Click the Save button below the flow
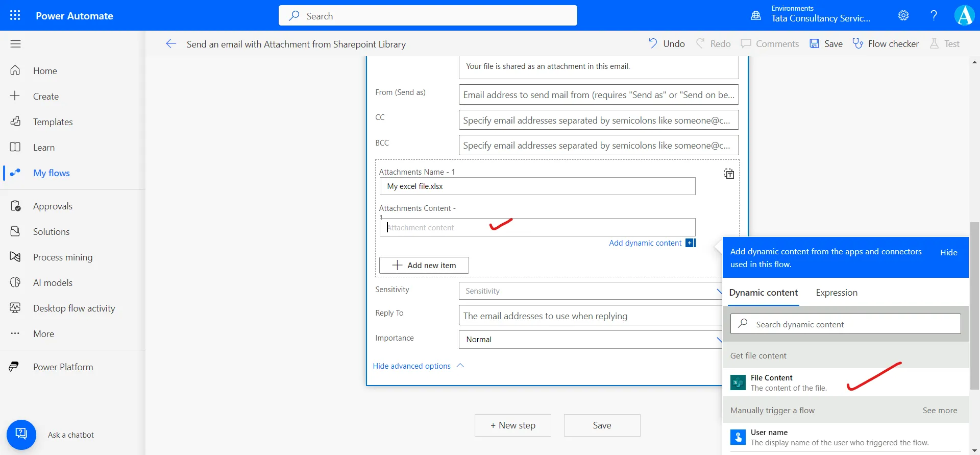Screen dimensions: 980x455 click(602, 425)
